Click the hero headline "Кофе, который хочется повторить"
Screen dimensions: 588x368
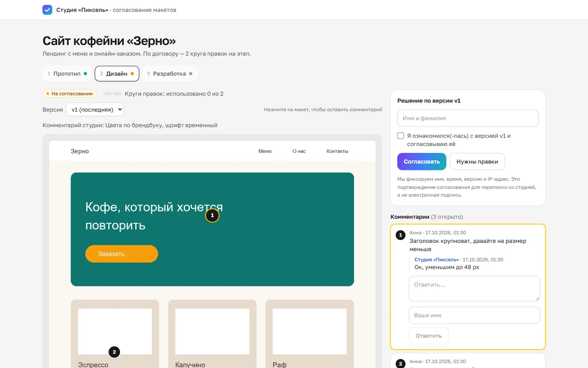pos(154,216)
